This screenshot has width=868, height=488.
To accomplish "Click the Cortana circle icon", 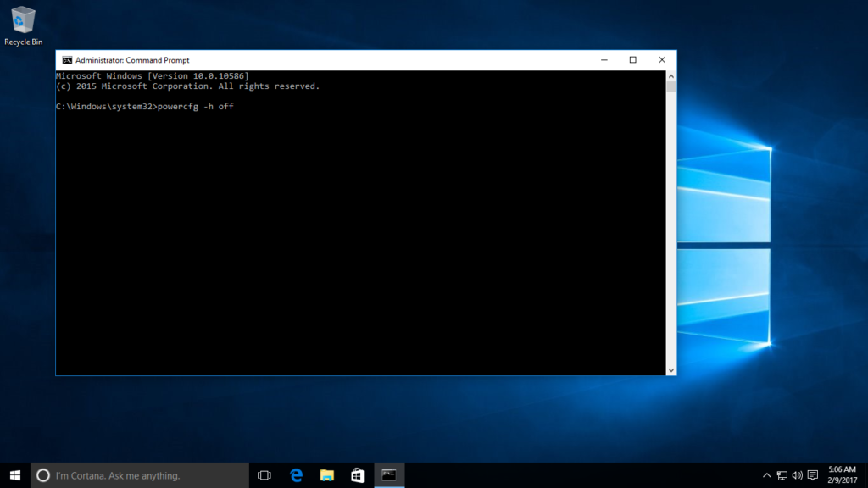I will 43,475.
